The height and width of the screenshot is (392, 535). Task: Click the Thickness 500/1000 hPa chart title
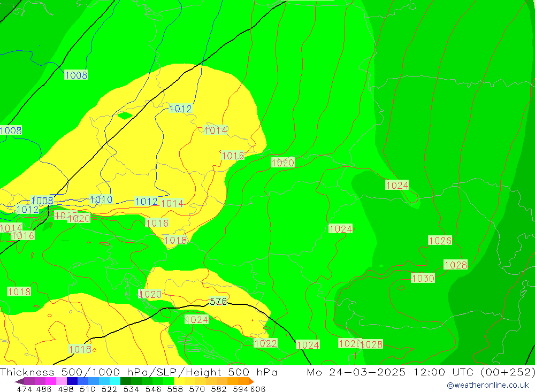coord(139,372)
